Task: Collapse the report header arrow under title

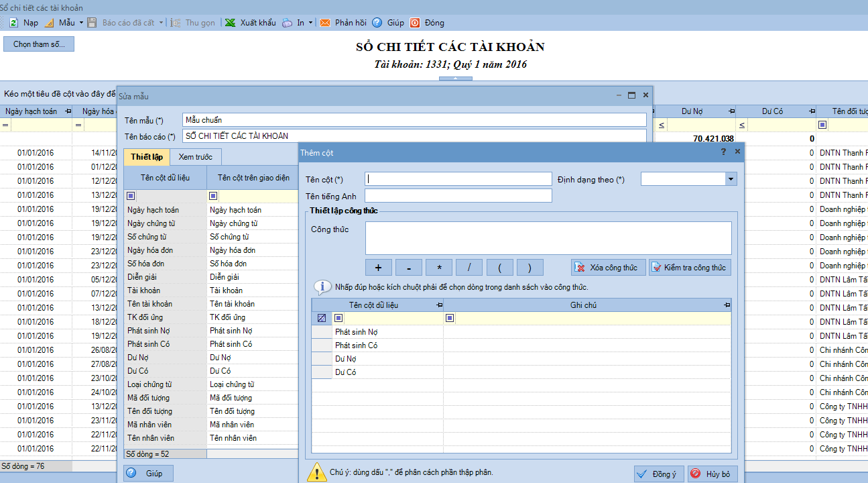Action: (x=456, y=79)
